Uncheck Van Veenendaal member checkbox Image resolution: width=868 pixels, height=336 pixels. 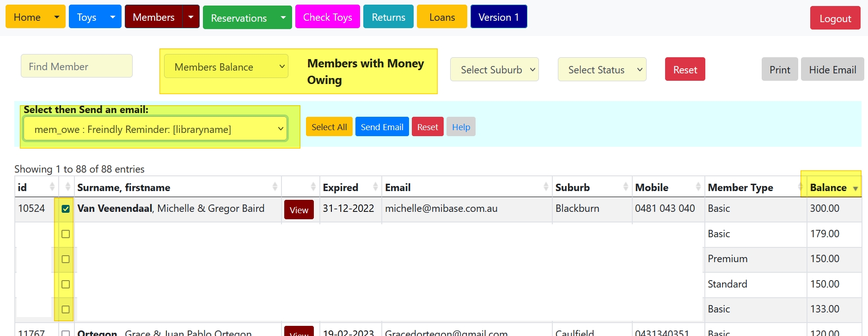click(66, 209)
